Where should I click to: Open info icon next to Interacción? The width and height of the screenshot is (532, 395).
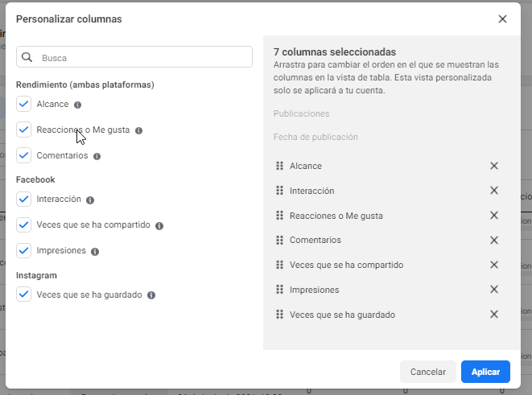[90, 200]
